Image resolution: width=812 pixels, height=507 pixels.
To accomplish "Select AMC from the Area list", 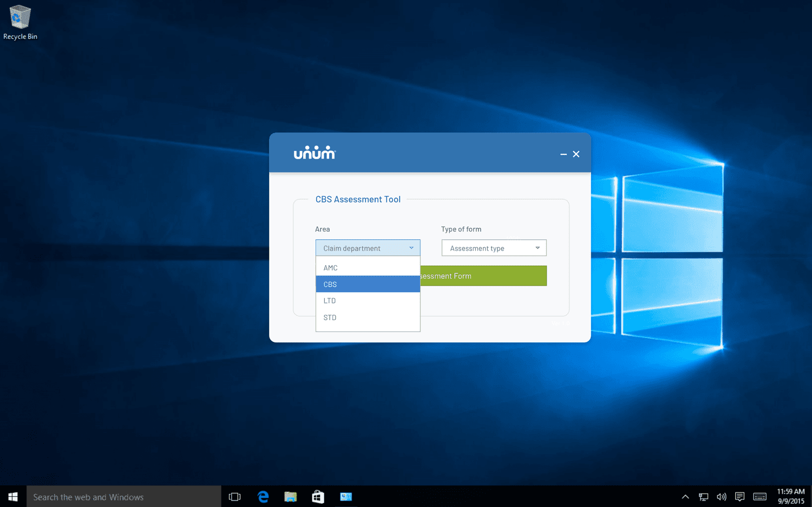I will pos(368,268).
